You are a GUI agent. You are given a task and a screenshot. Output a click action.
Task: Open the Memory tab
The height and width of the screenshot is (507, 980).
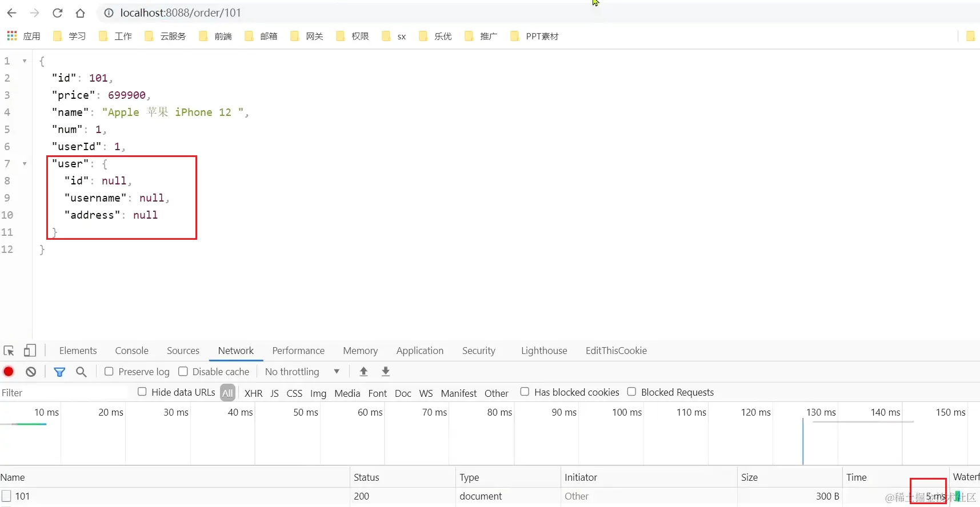coord(360,351)
